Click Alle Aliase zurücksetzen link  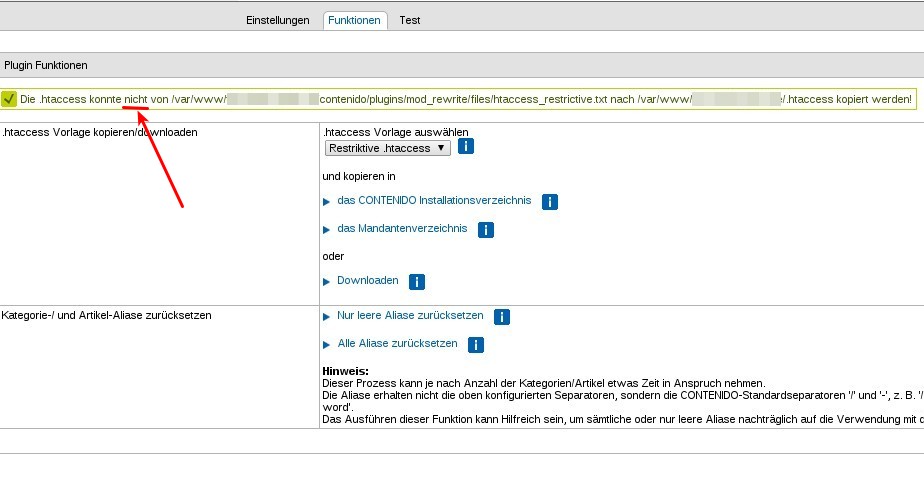click(397, 344)
